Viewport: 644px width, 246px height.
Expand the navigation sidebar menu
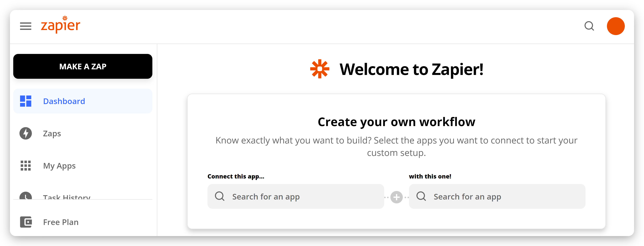coord(26,25)
